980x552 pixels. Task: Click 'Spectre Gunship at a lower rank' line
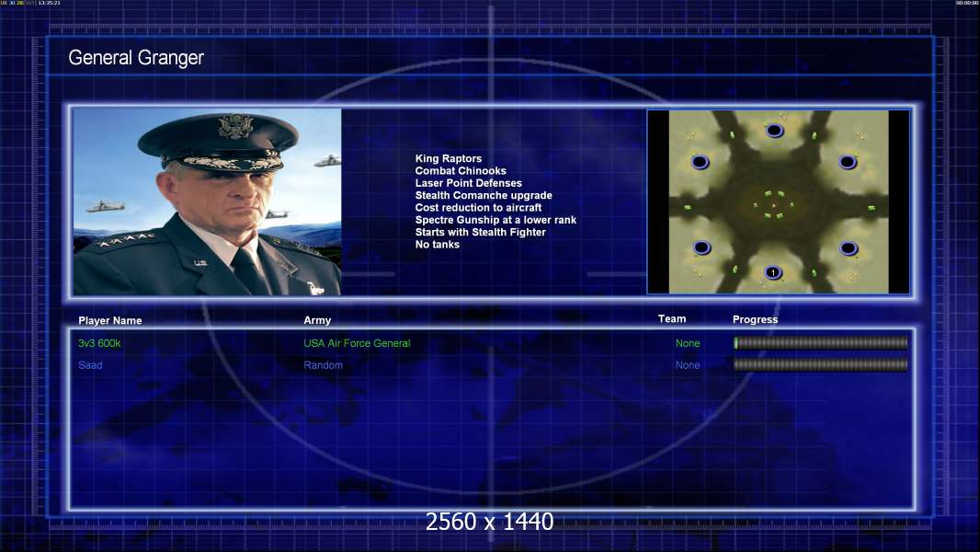click(x=496, y=220)
